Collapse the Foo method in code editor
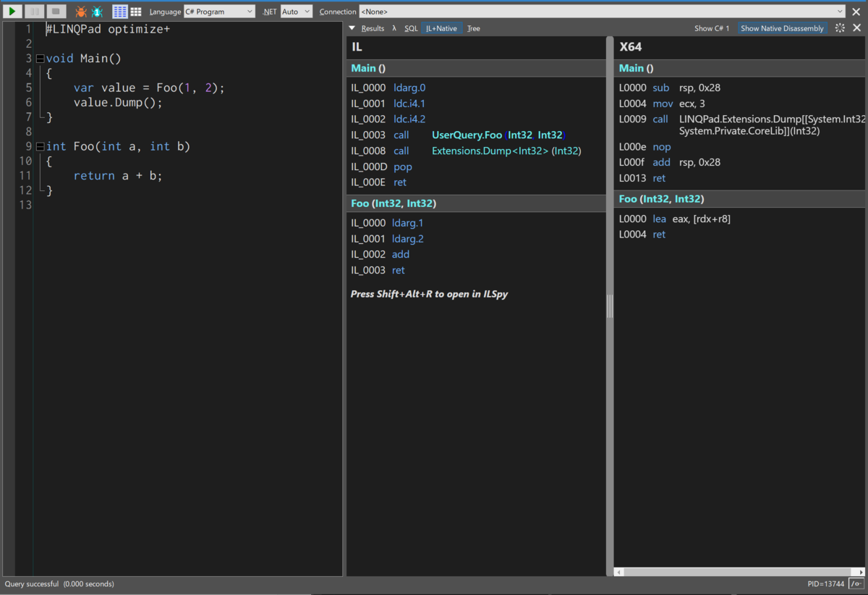The width and height of the screenshot is (868, 595). click(40, 146)
